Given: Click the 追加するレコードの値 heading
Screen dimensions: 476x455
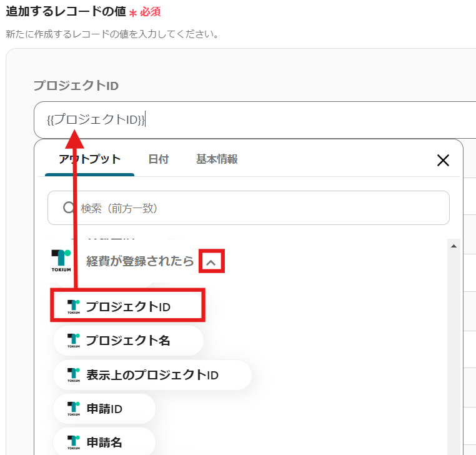Looking at the screenshot, I should coord(66,11).
